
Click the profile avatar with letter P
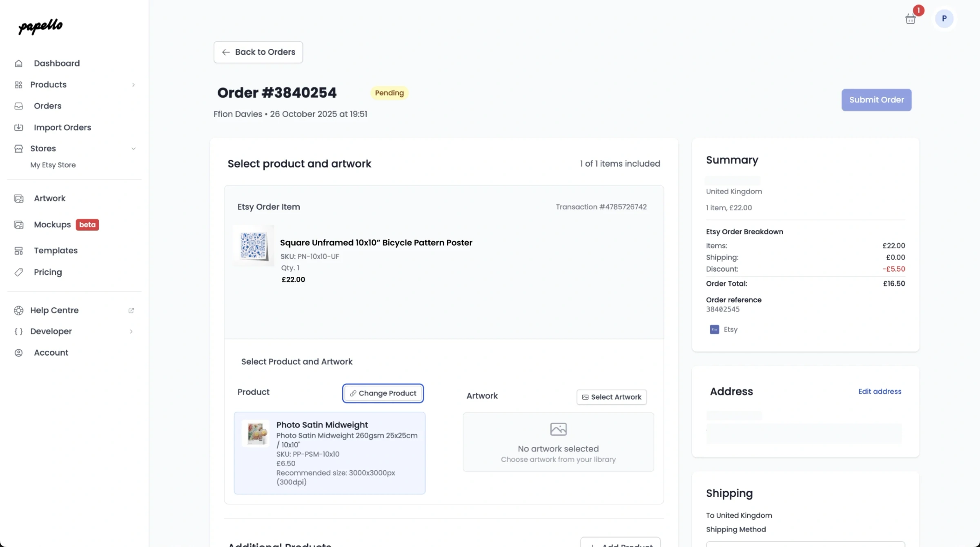[944, 19]
